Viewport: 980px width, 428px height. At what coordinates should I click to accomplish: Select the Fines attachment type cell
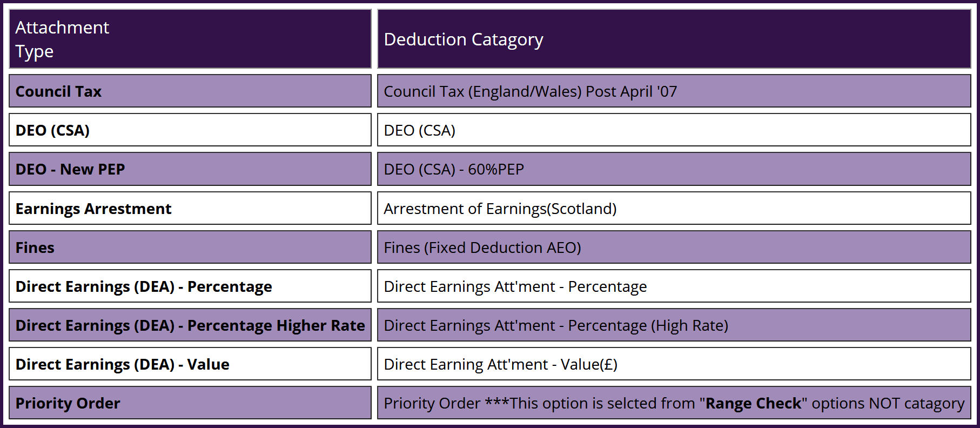(x=35, y=248)
